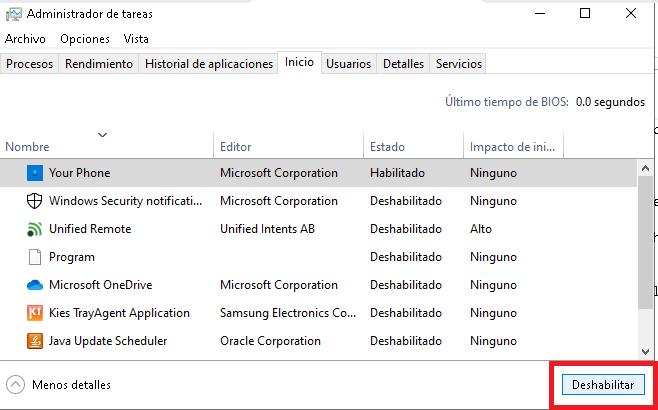Open the Vista menu
658x410 pixels.
136,39
